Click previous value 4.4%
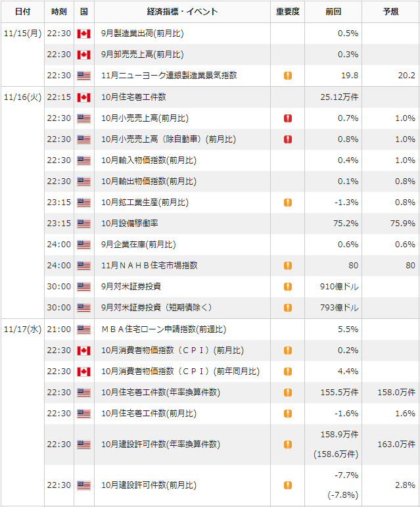This screenshot has width=420, height=507. click(x=348, y=372)
